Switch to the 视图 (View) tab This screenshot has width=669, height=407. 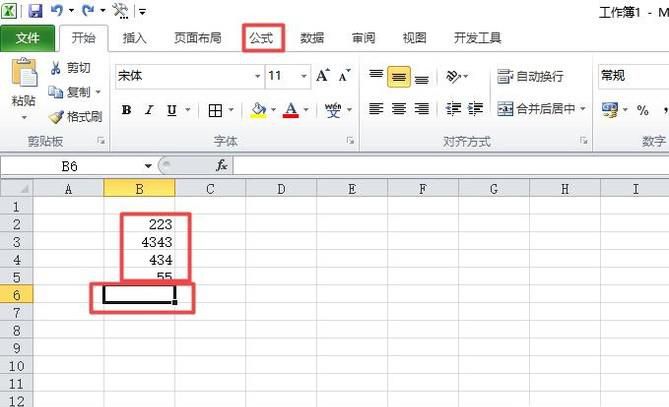[414, 38]
